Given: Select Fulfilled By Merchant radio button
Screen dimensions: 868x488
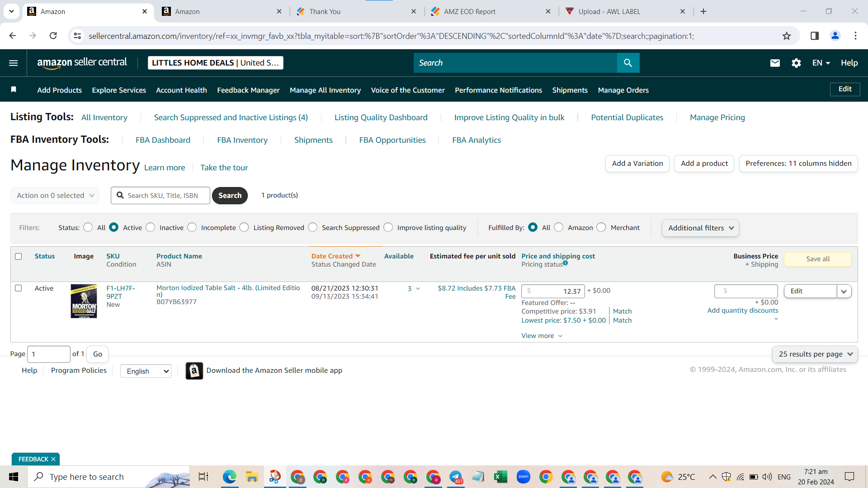Looking at the screenshot, I should pyautogui.click(x=601, y=227).
